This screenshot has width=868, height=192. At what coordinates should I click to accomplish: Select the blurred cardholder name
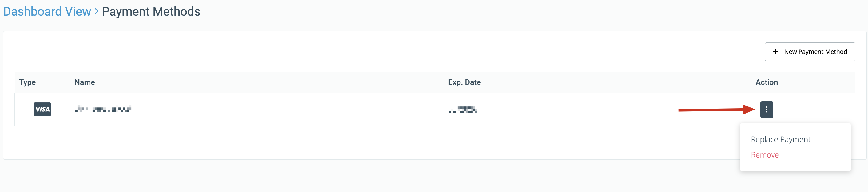[x=103, y=109]
